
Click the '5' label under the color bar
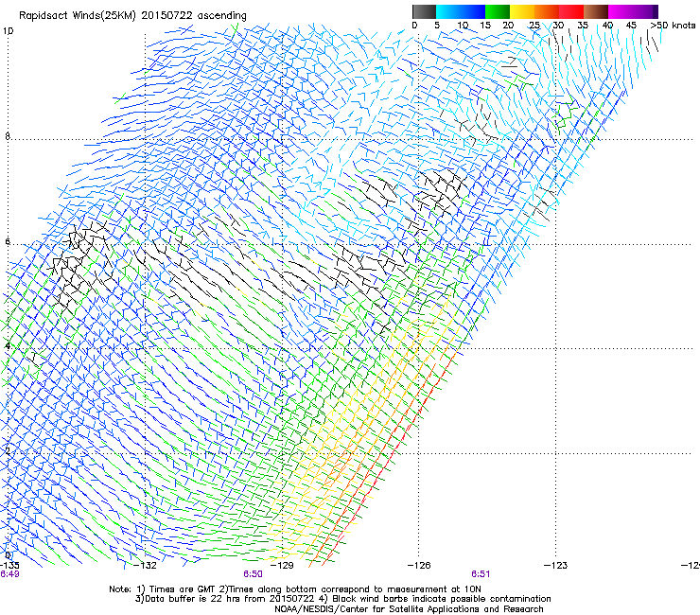pyautogui.click(x=437, y=26)
